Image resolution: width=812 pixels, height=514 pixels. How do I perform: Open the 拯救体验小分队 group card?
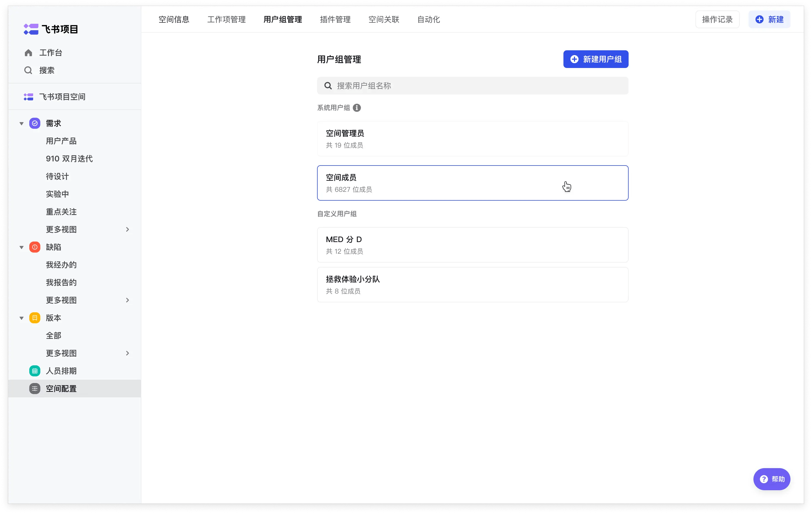click(473, 285)
